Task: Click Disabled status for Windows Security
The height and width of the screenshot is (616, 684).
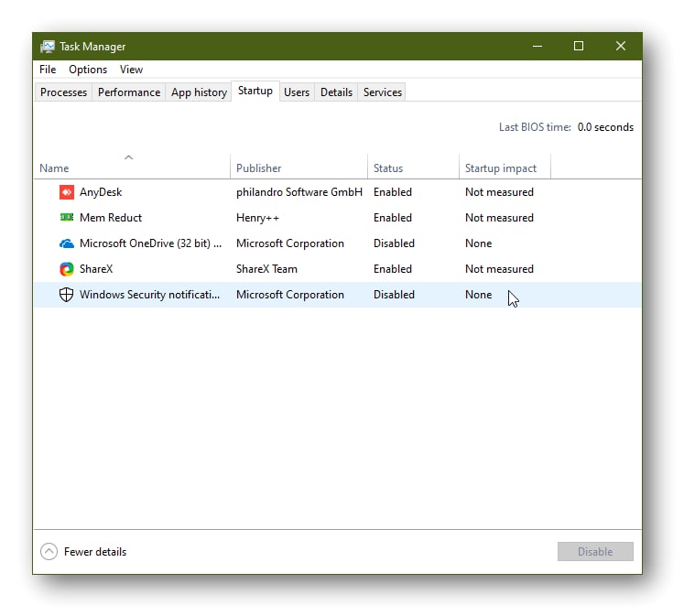Action: [x=394, y=295]
